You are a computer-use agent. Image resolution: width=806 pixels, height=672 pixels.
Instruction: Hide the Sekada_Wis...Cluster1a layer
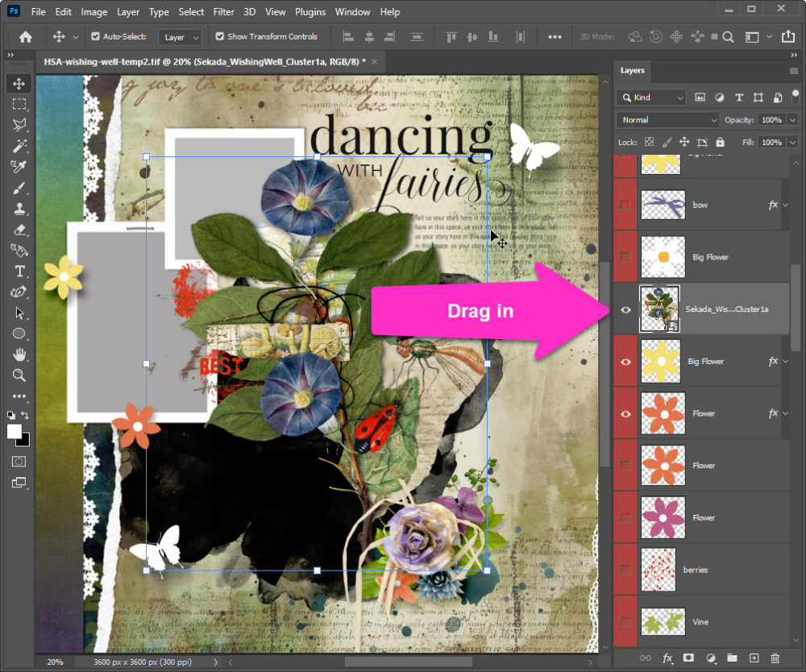[x=625, y=309]
